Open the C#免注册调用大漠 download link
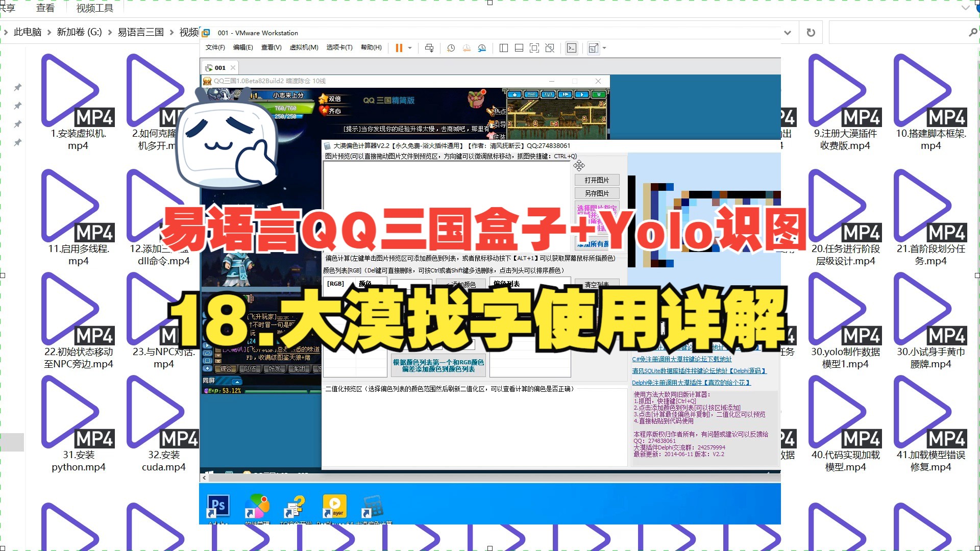 coord(681,359)
